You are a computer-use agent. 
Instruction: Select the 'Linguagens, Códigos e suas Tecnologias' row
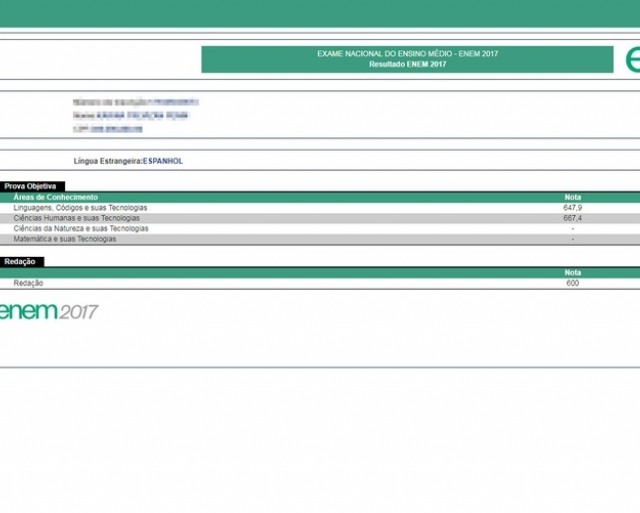coord(320,208)
